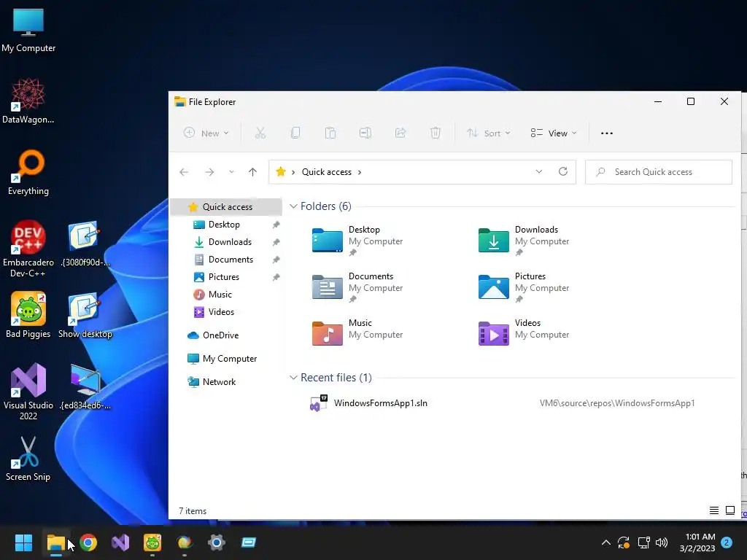The height and width of the screenshot is (560, 747).
Task: Collapse the Folders (6) group
Action: [293, 206]
